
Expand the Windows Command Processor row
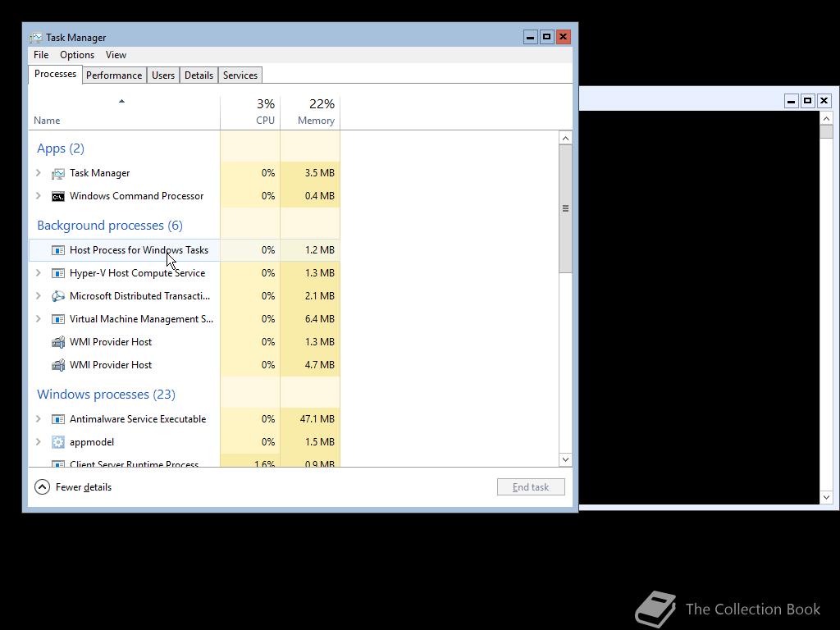pos(38,195)
